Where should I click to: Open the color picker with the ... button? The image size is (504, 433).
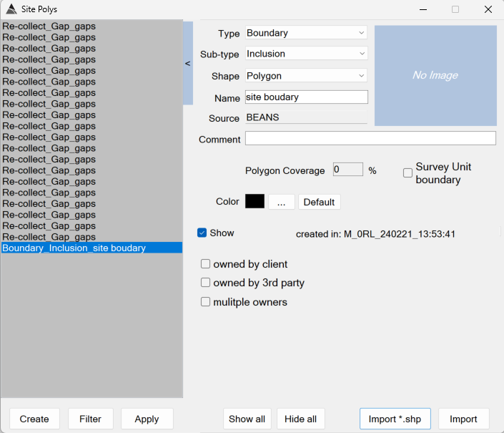(x=281, y=202)
